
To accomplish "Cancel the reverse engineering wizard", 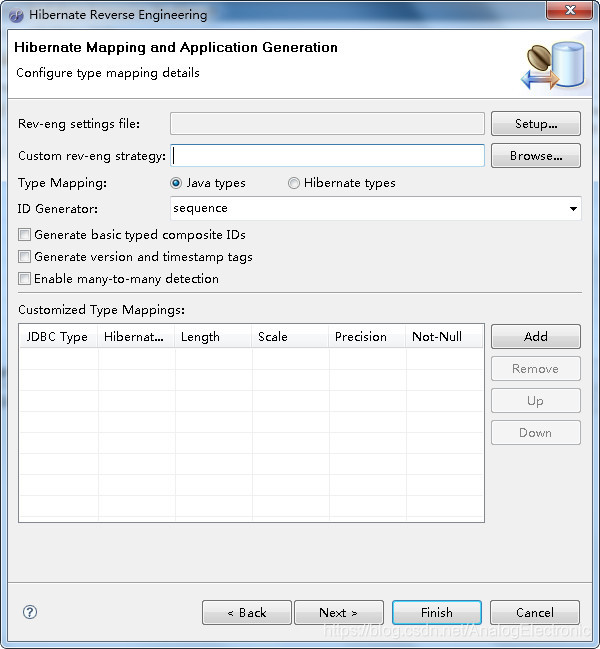I will coord(535,613).
